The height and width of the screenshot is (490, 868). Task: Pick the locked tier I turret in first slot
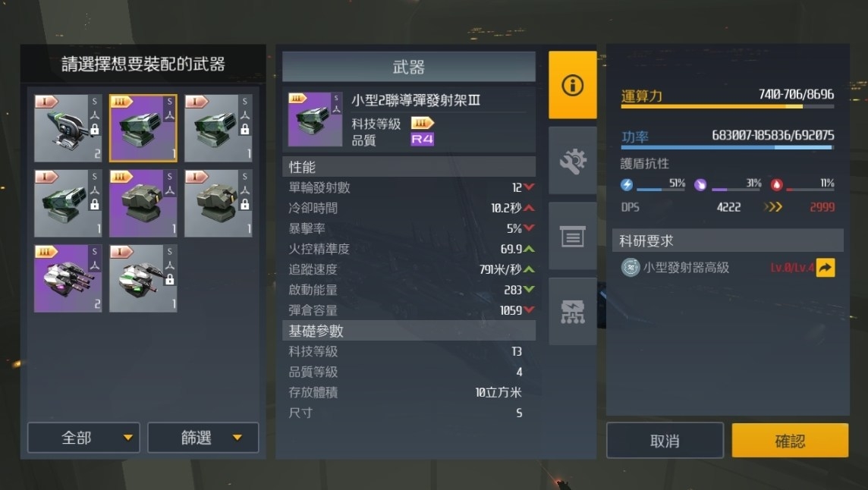[68, 128]
